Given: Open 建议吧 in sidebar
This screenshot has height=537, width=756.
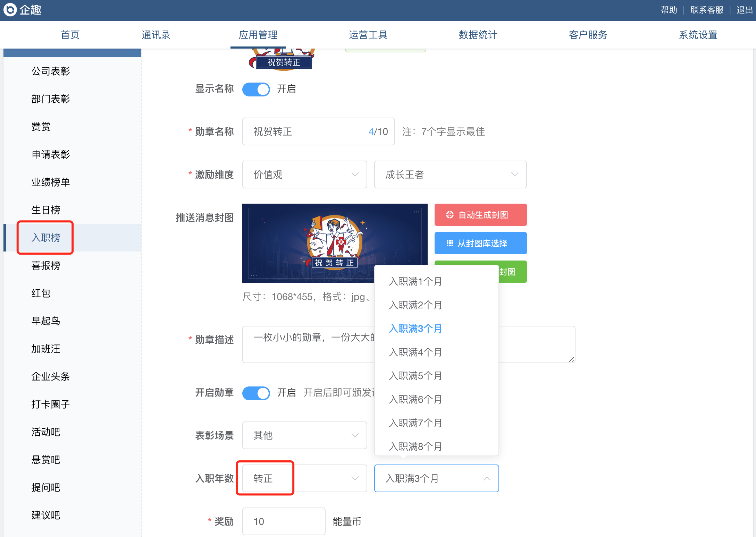Looking at the screenshot, I should pyautogui.click(x=72, y=515).
